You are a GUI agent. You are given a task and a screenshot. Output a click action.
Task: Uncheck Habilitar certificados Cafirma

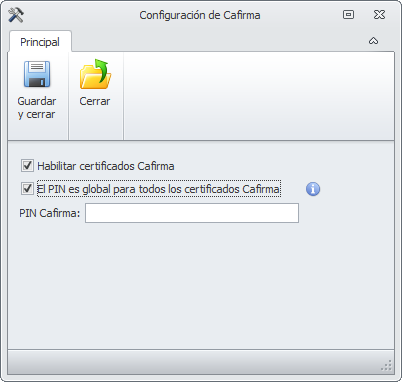point(27,166)
